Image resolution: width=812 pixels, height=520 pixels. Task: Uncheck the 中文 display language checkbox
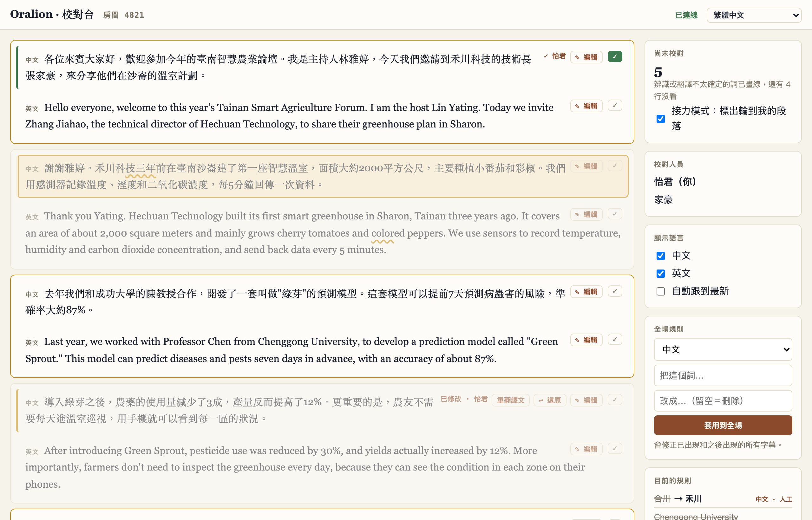tap(661, 256)
